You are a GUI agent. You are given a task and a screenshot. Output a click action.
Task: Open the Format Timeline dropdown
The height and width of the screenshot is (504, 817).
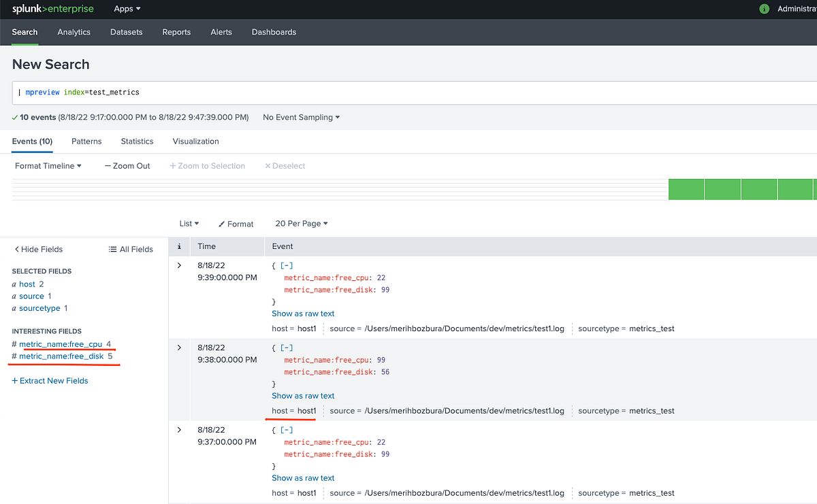tap(48, 165)
